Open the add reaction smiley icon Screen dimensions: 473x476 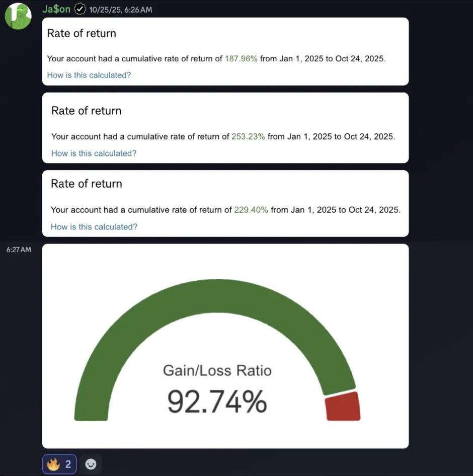tap(91, 464)
